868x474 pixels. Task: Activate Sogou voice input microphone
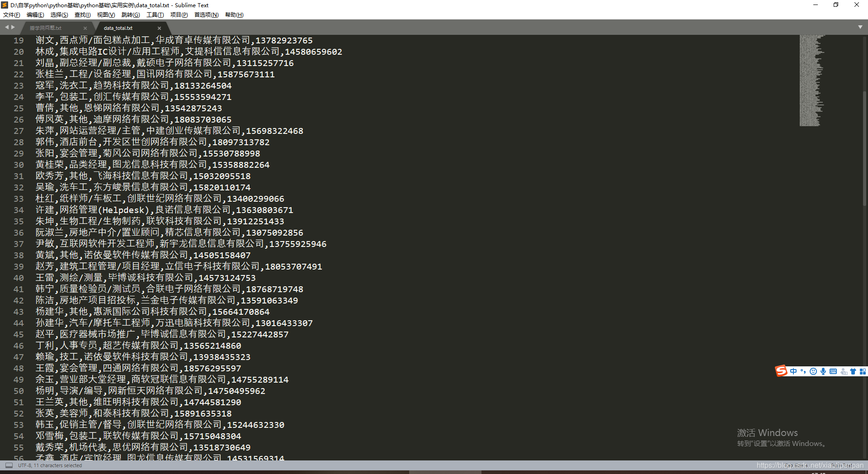pos(823,371)
